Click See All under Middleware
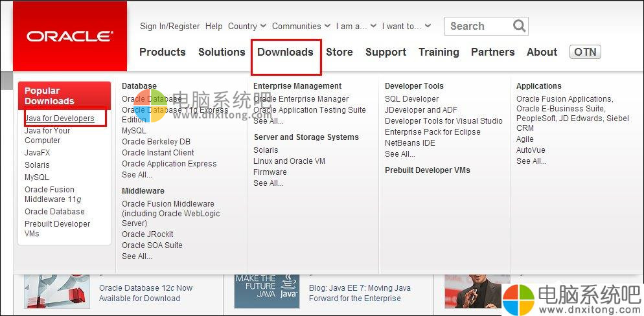Screen dimensions: 644x316 coord(137,256)
